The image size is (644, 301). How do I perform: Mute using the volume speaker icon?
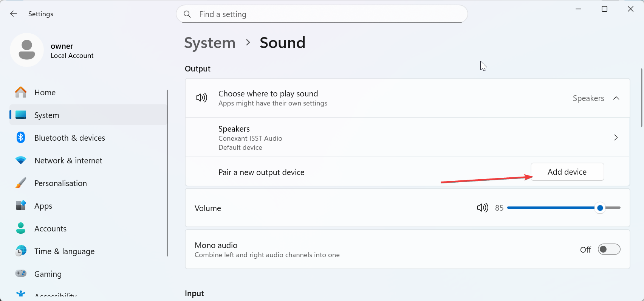coord(482,208)
